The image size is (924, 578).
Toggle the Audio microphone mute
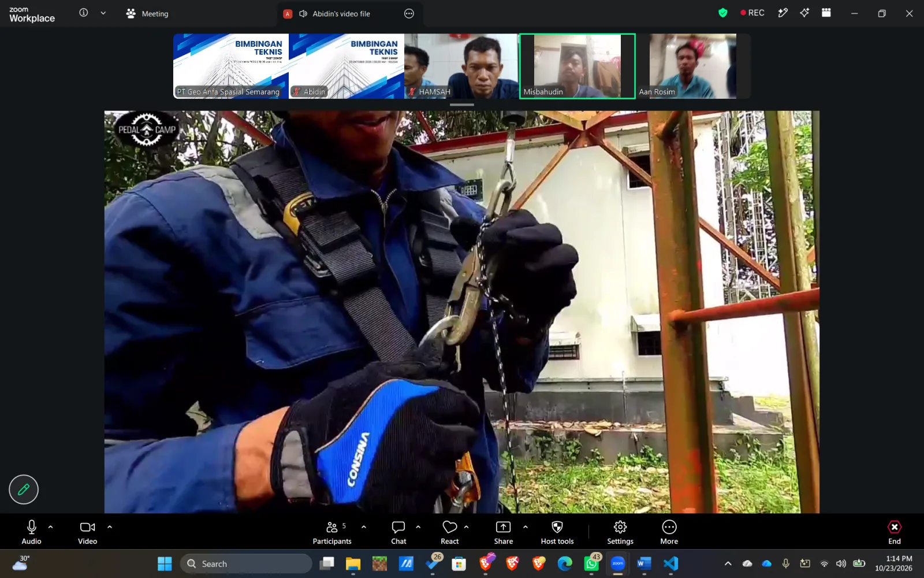[x=32, y=532]
